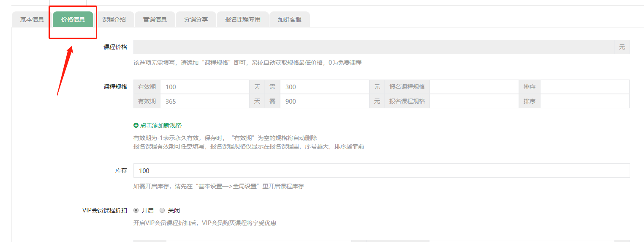Click green plus icon to add spec
The height and width of the screenshot is (242, 644).
click(136, 125)
